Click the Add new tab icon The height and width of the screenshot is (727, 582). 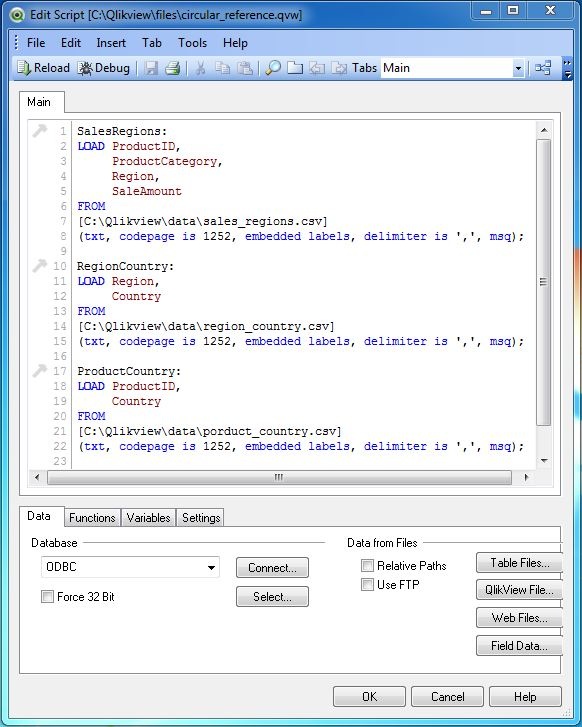pyautogui.click(x=294, y=68)
